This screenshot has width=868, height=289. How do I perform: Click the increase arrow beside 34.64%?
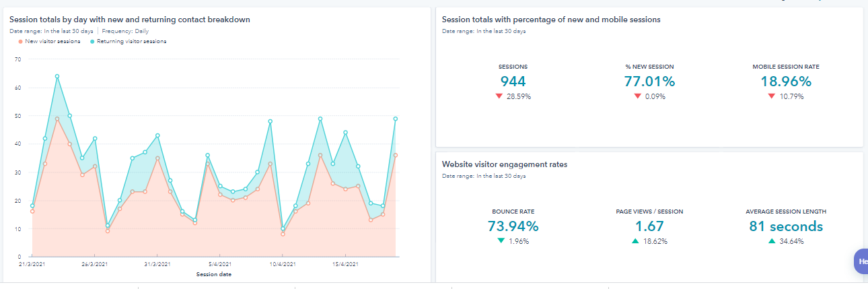tap(771, 241)
